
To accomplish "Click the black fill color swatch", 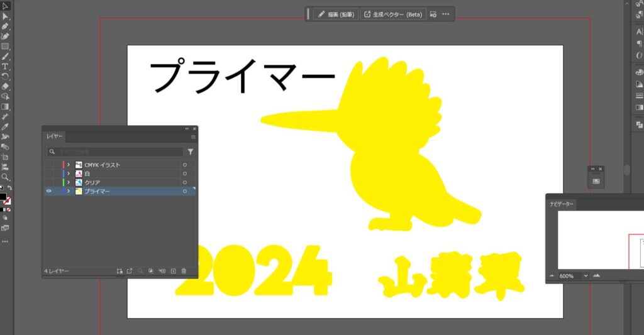I will tap(3, 197).
